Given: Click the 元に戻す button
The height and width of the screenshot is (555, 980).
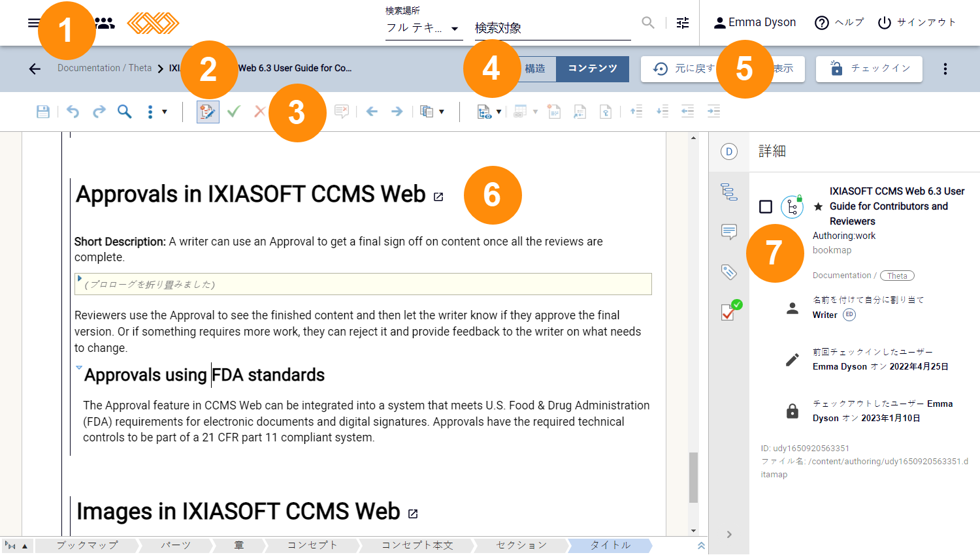Looking at the screenshot, I should click(x=684, y=69).
